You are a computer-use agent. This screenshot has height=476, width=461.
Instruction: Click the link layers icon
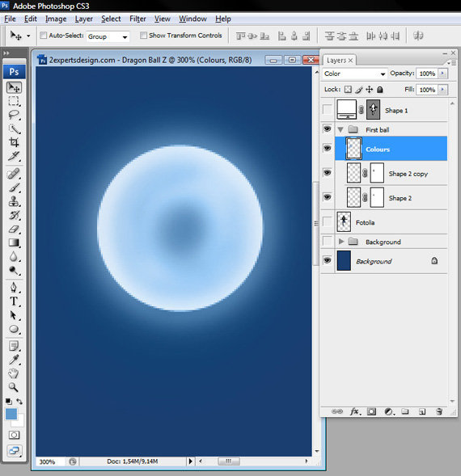(x=336, y=411)
